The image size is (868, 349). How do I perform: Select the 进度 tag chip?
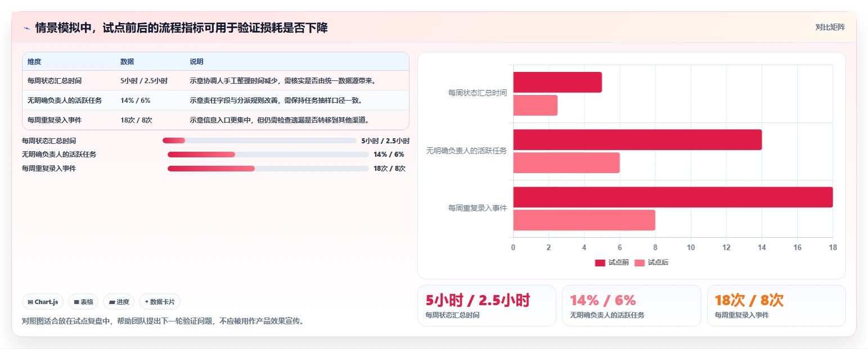[119, 302]
